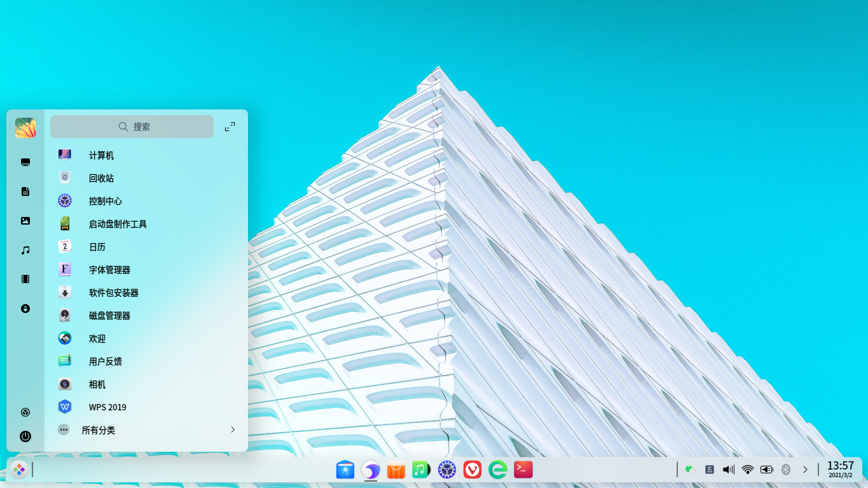
Task: Open the 欢迎 app
Action: coord(146,338)
